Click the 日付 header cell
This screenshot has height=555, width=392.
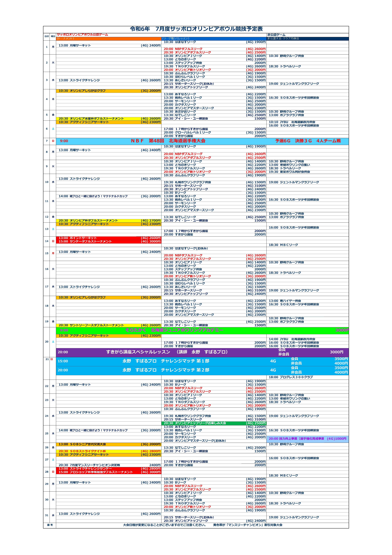[x=47, y=36]
